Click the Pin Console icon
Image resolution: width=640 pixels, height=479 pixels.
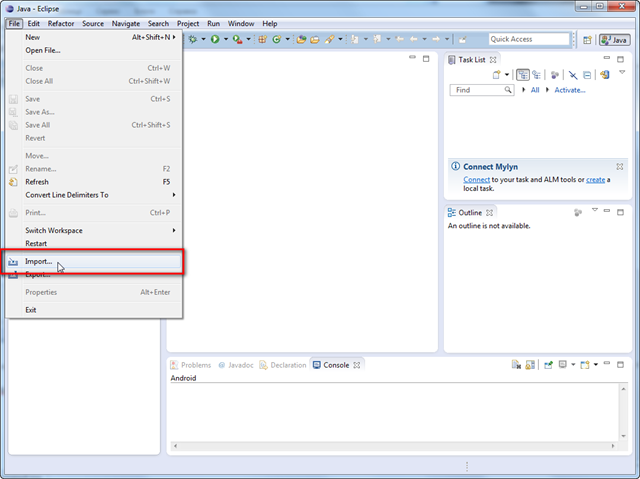pos(548,365)
